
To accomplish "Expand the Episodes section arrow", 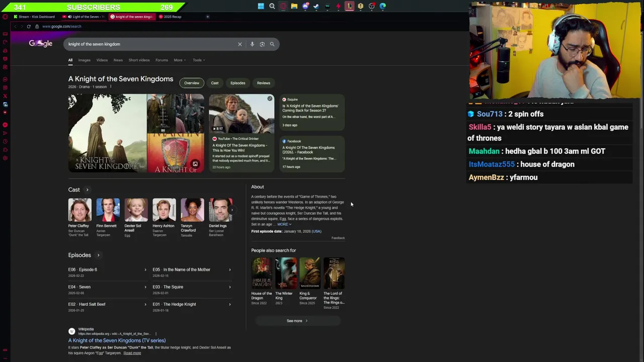I will coord(98,255).
